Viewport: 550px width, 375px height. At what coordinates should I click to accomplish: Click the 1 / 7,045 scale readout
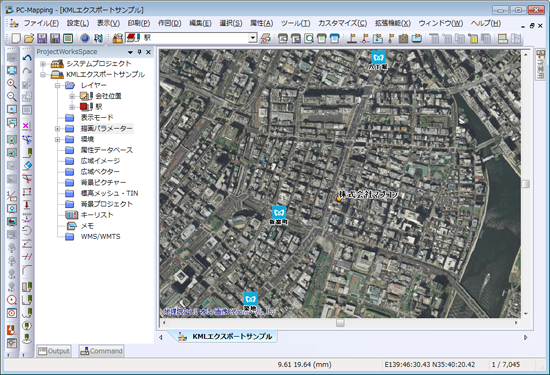click(x=505, y=364)
